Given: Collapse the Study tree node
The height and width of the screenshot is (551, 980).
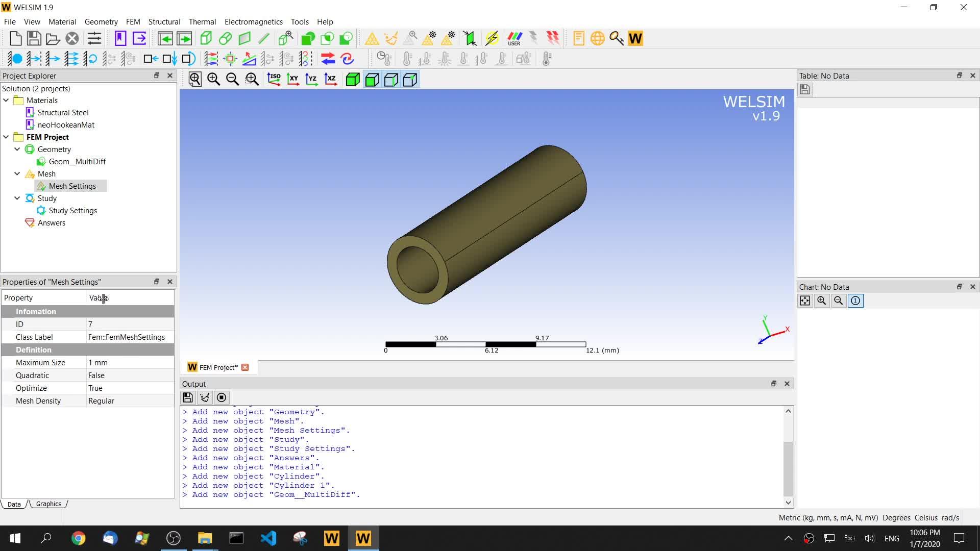Looking at the screenshot, I should click(x=17, y=198).
